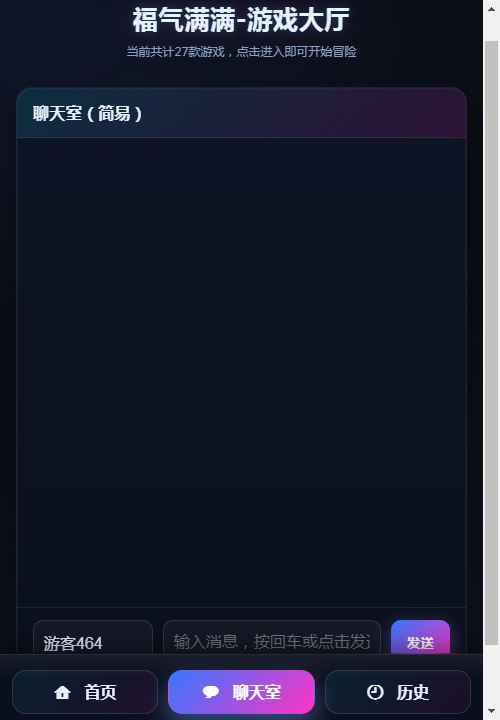
Task: Click the 福气满满-游戏大厅 page title
Action: (x=241, y=20)
